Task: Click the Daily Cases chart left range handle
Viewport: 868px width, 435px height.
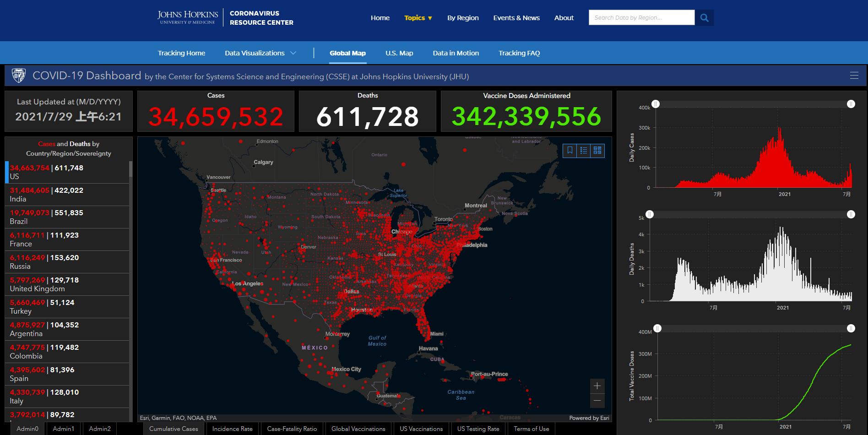Action: pyautogui.click(x=656, y=104)
